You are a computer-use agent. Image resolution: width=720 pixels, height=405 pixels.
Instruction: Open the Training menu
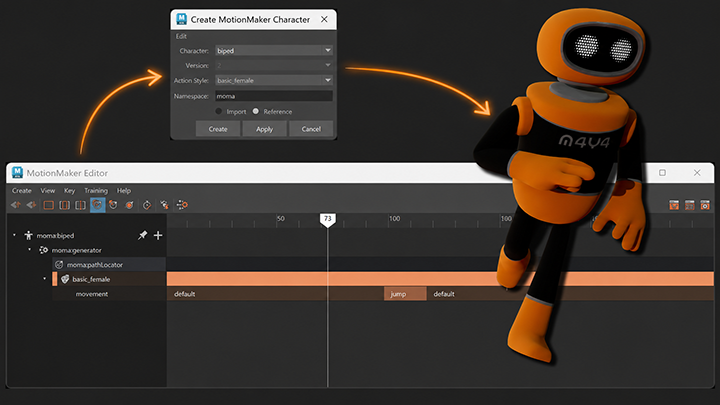(x=96, y=191)
